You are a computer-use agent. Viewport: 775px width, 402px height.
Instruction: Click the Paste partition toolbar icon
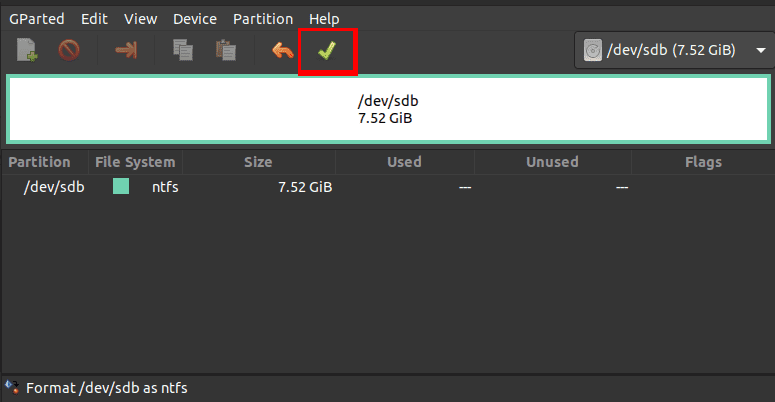[x=226, y=50]
